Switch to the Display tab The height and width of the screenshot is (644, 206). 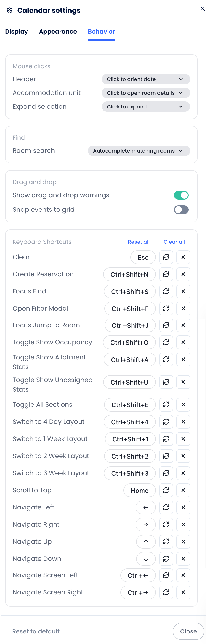[16, 32]
